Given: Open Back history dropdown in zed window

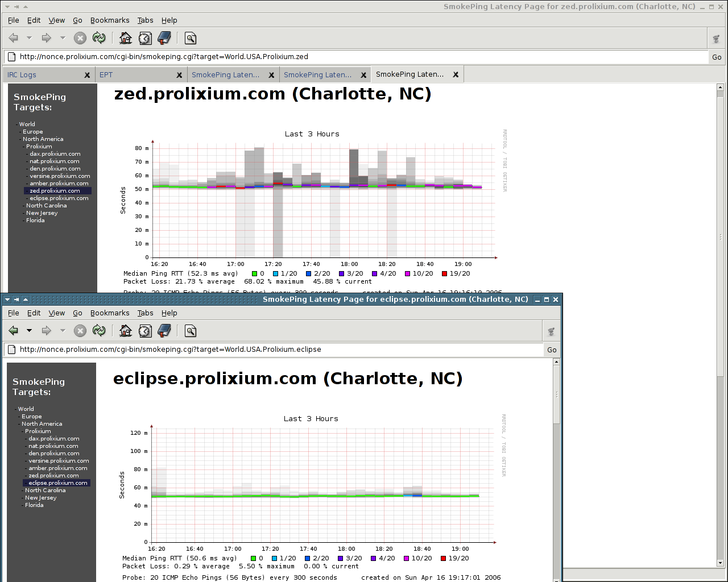Looking at the screenshot, I should 29,38.
